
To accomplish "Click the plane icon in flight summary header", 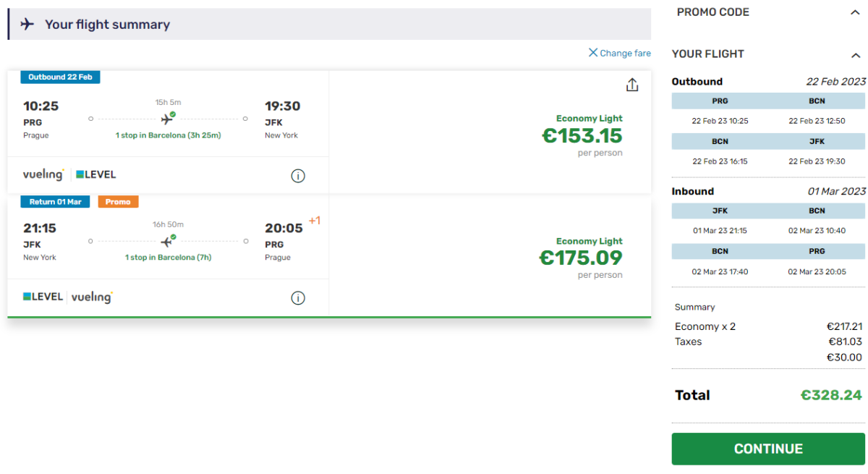I will tap(27, 25).
